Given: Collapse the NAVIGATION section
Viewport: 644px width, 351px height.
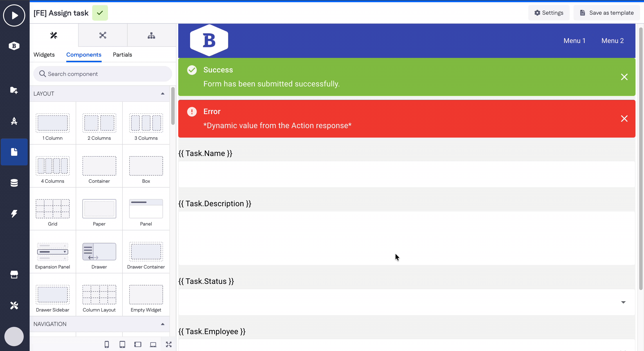Looking at the screenshot, I should pyautogui.click(x=162, y=324).
